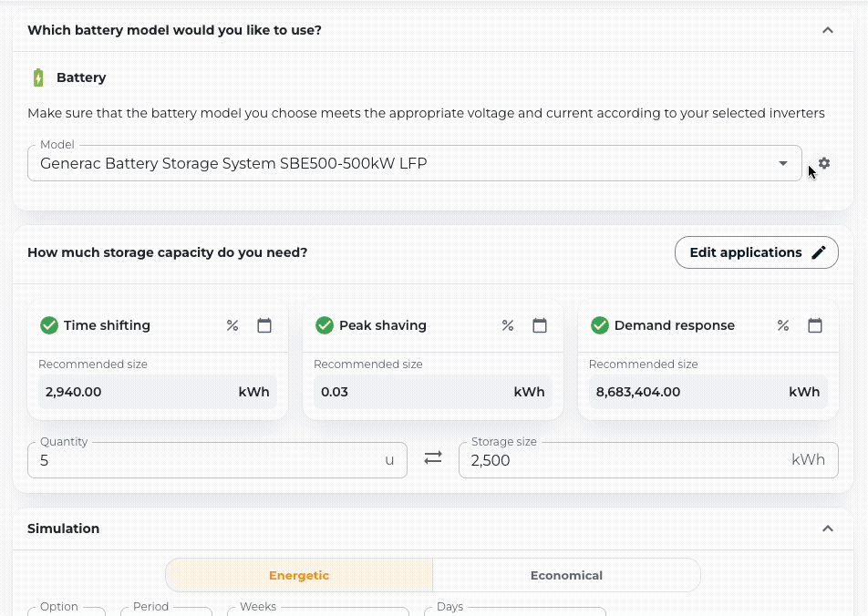Switch to the Economical tab

[566, 575]
